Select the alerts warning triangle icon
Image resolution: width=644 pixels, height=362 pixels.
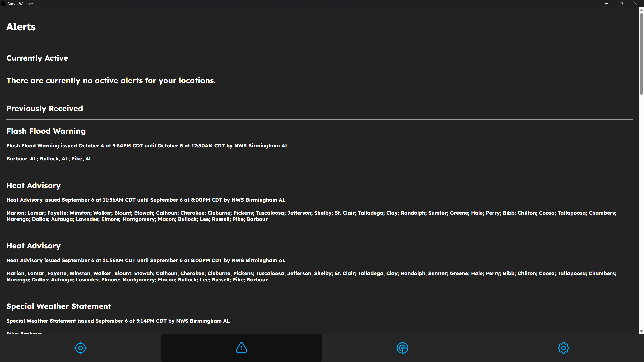point(242,348)
